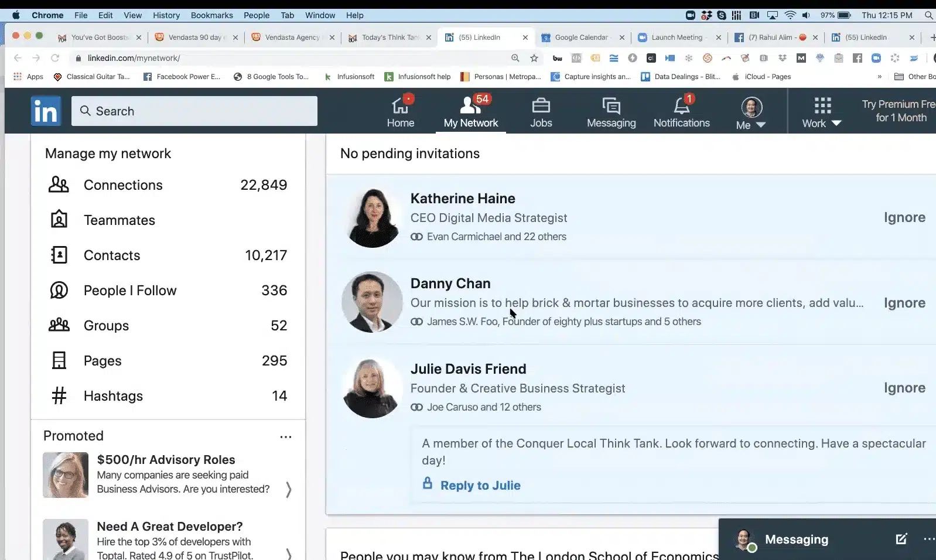This screenshot has height=560, width=936.
Task: Switch to the Google Calendar tab
Action: (581, 37)
